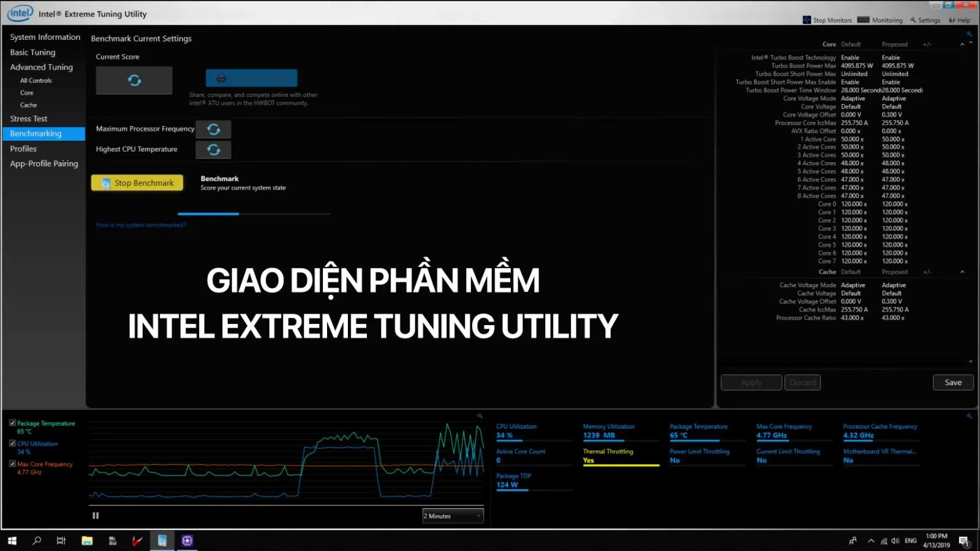Click the Intel logo in title bar

point(20,13)
